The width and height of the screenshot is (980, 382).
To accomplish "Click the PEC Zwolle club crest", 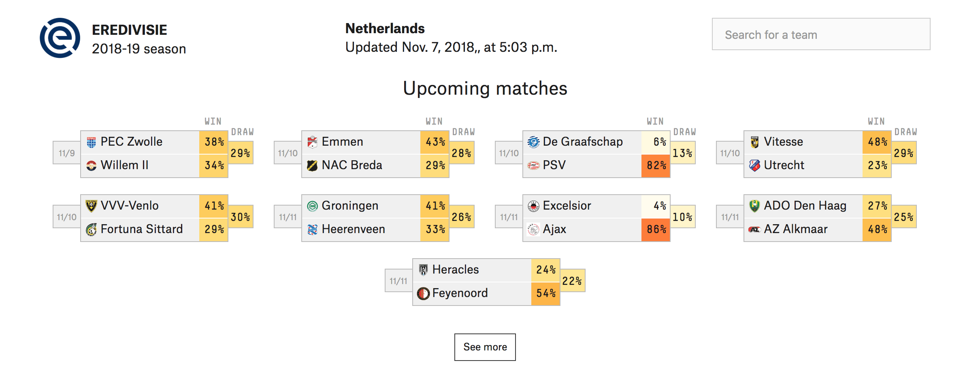I will click(x=92, y=142).
